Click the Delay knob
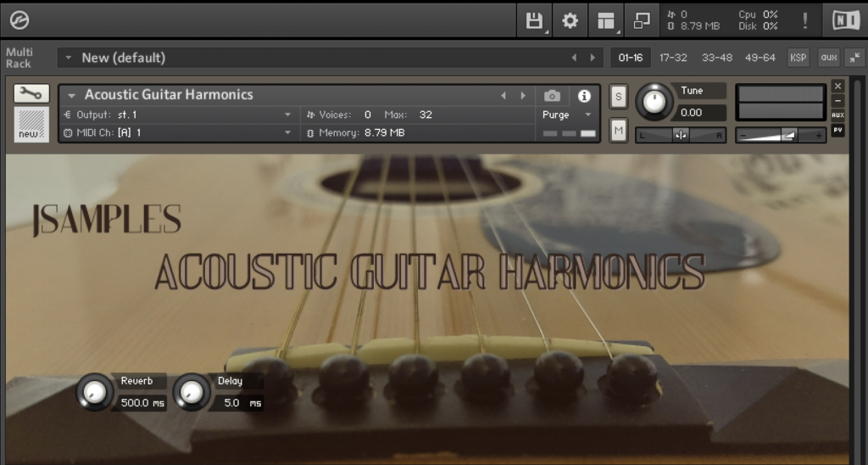 [x=192, y=392]
